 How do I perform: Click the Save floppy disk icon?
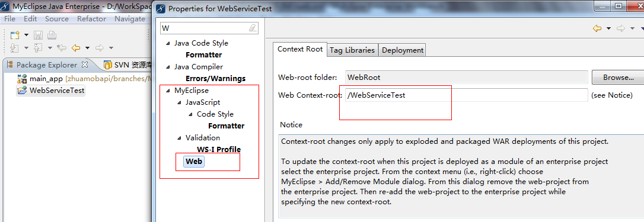pos(38,35)
